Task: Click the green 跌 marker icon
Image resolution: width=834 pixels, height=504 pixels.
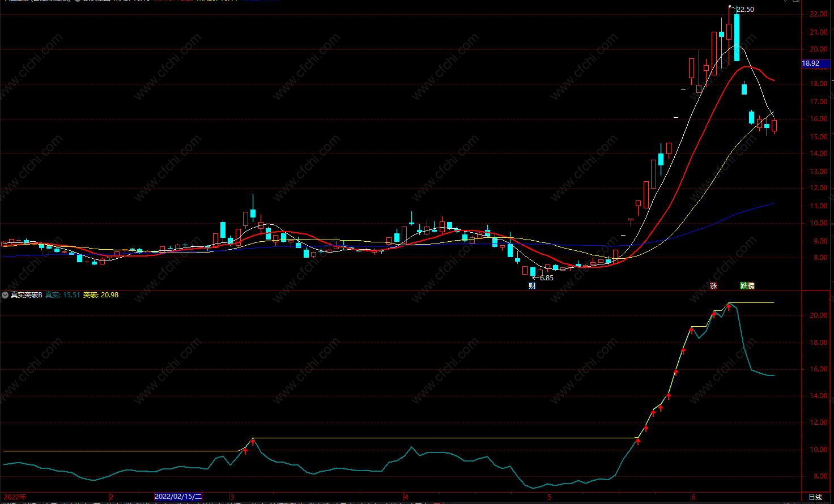Action: (743, 286)
